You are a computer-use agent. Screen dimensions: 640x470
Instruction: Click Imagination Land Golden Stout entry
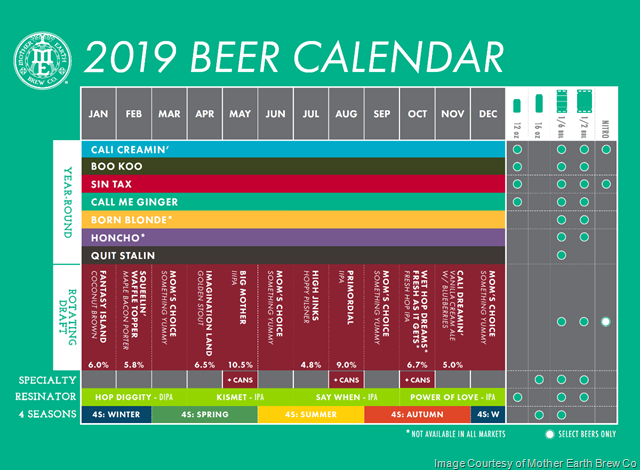[204, 317]
